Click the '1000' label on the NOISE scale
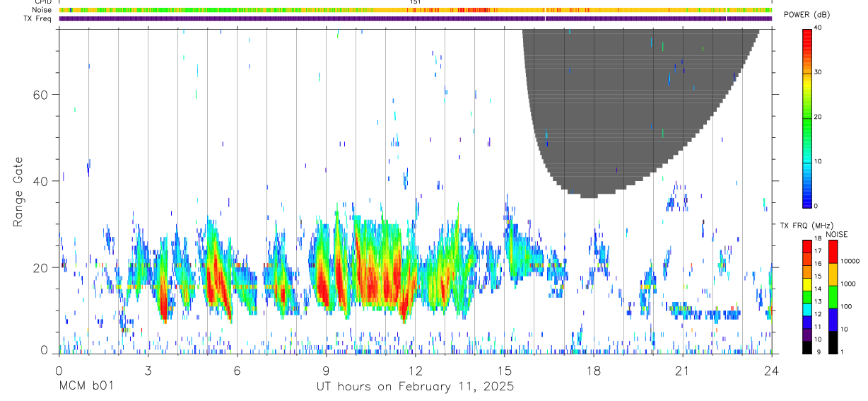This screenshot has height=401, width=868. tap(849, 284)
